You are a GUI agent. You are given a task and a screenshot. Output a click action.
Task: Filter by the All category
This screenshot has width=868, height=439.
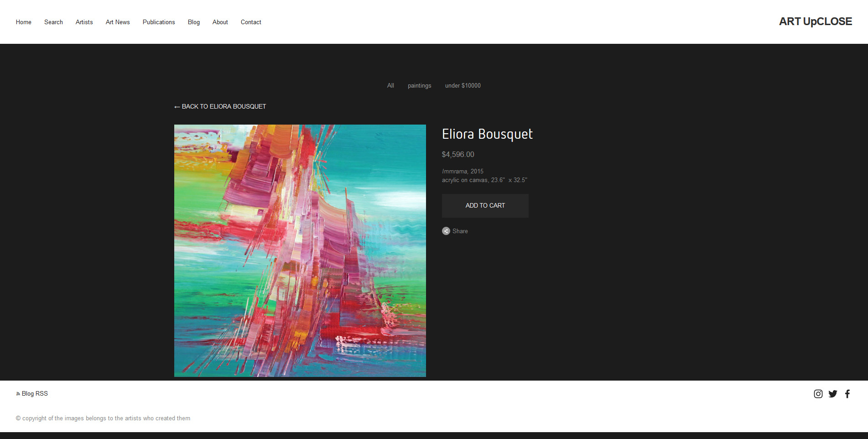[x=390, y=85]
